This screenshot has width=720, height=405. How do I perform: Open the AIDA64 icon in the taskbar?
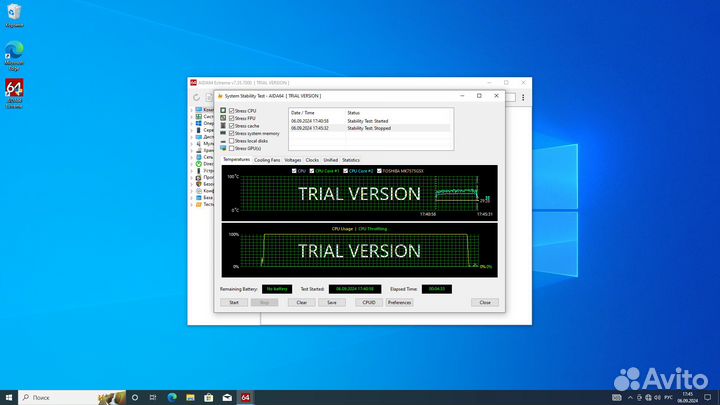pos(245,397)
